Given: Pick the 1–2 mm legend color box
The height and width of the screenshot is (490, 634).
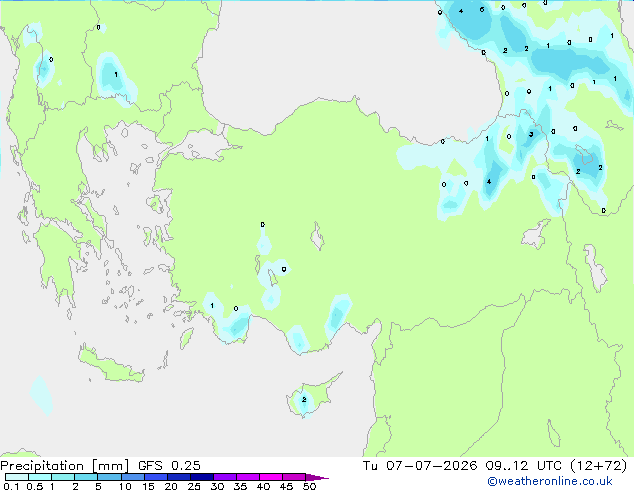Looking at the screenshot, I should [63, 477].
